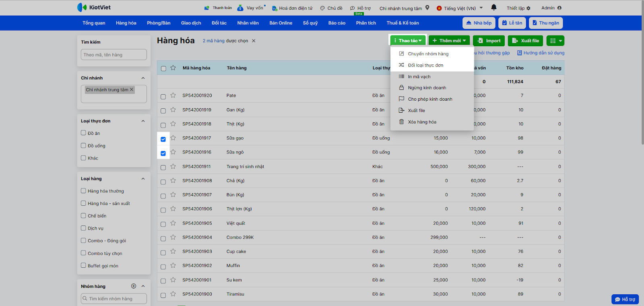Uncheck the Sữa gạo row checkbox
The width and height of the screenshot is (644, 306).
pyautogui.click(x=163, y=139)
